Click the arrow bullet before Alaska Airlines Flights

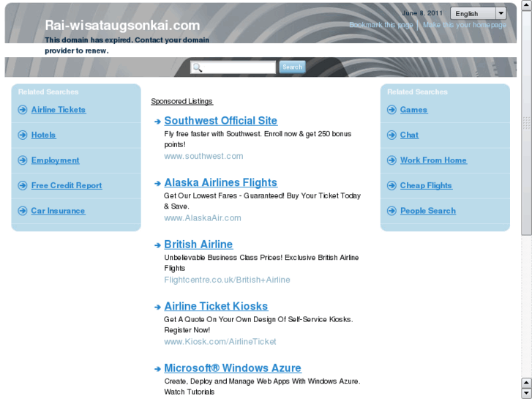click(x=157, y=183)
